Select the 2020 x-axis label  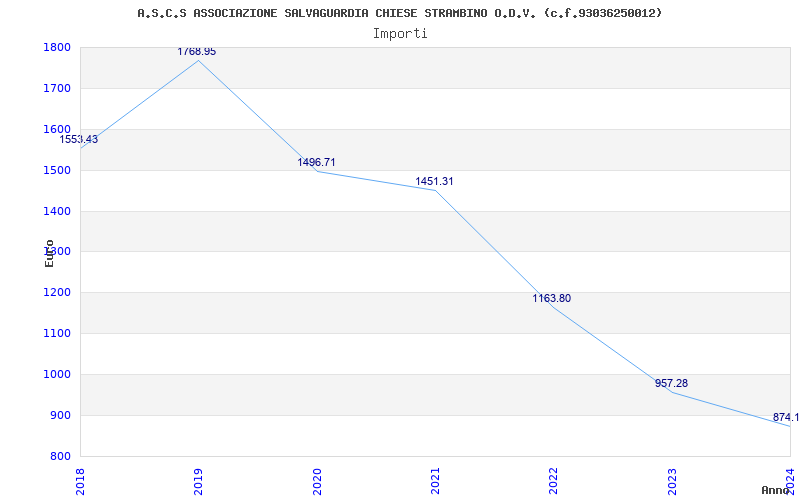pos(317,481)
